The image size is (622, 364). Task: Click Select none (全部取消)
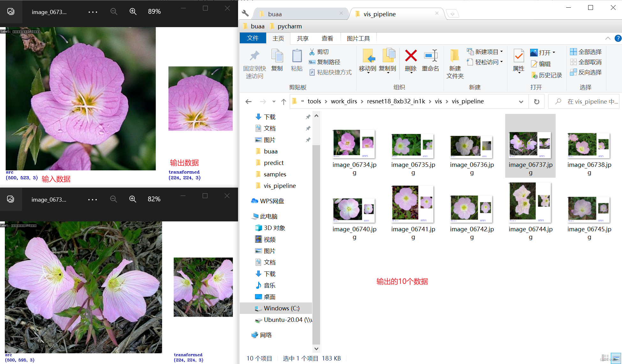coord(586,62)
